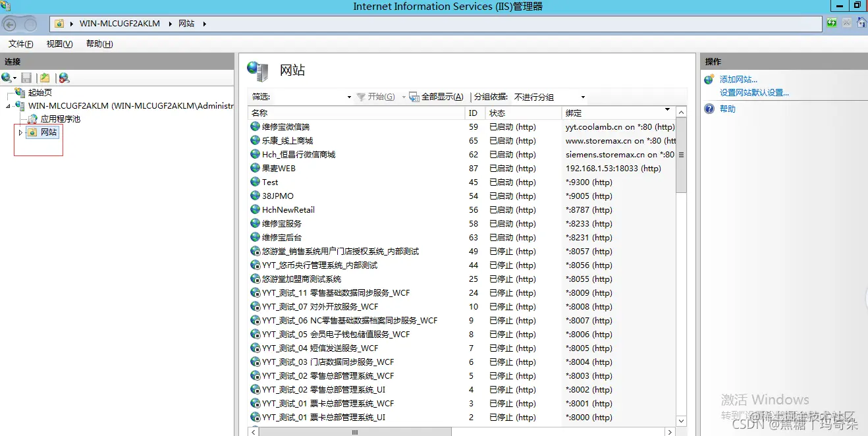Open the 筛选 filter dropdown
868x436 pixels.
coord(348,97)
